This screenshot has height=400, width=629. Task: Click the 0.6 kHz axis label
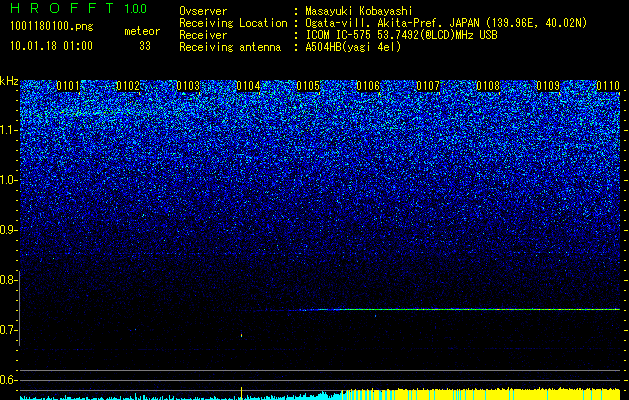click(x=8, y=380)
